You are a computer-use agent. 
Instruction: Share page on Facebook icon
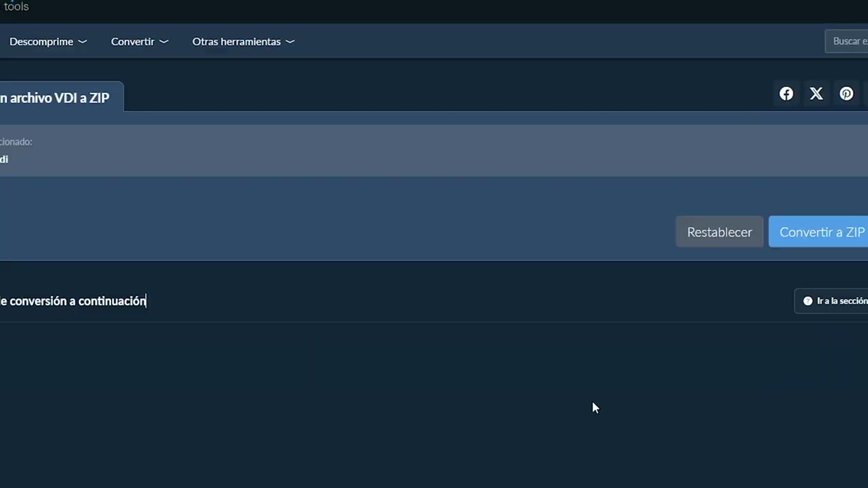[x=786, y=94]
